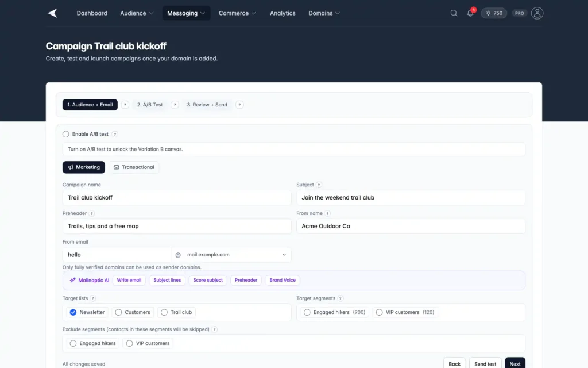Screen dimensions: 588x368
Task: Switch to step 2. A/B Test
Action: tap(150, 105)
